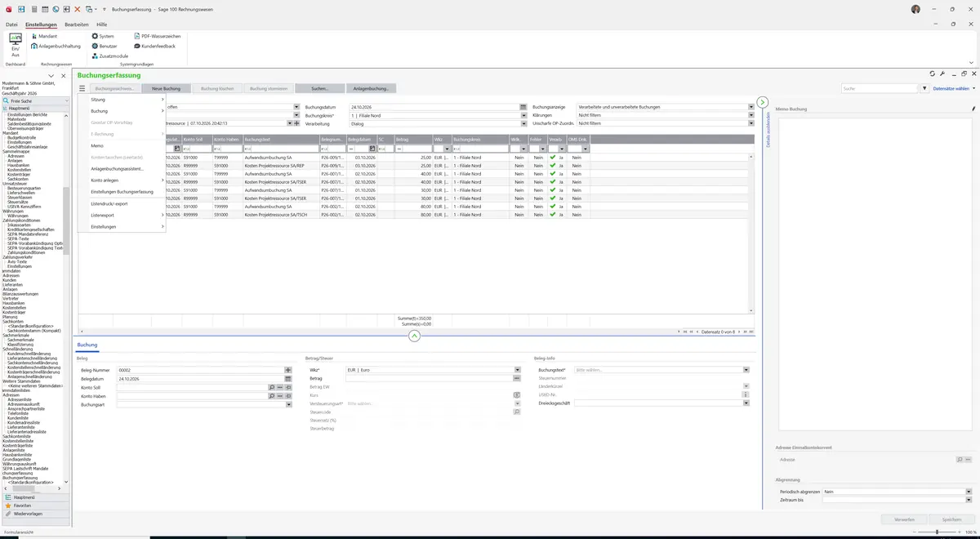This screenshot has width=980, height=539.
Task: Open the wrench settings icon
Action: tap(942, 74)
